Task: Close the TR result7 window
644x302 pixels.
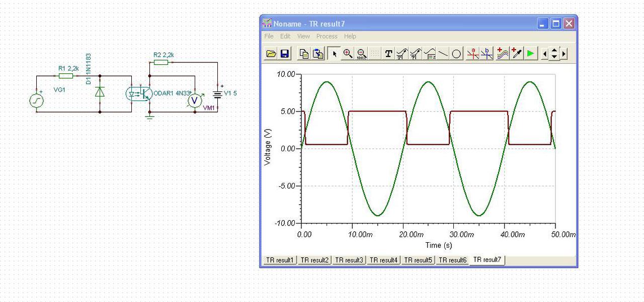Action: tap(569, 24)
